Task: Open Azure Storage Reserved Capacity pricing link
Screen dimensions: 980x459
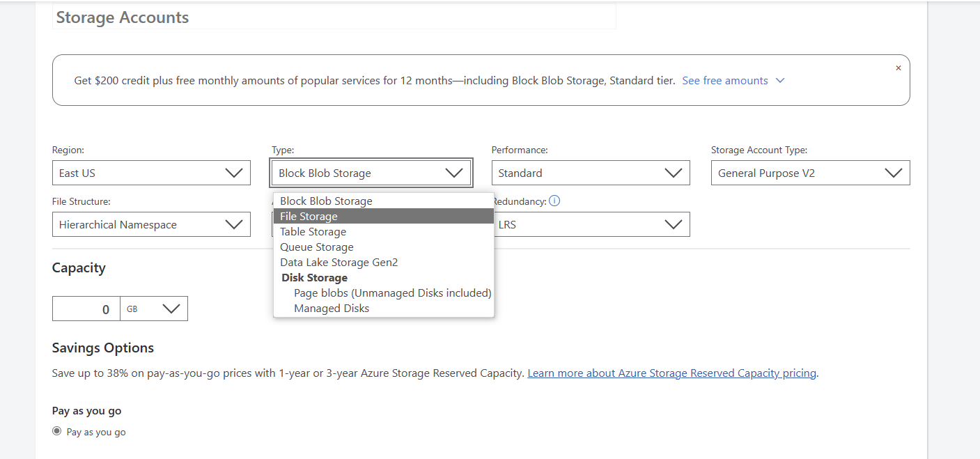Action: (x=671, y=373)
